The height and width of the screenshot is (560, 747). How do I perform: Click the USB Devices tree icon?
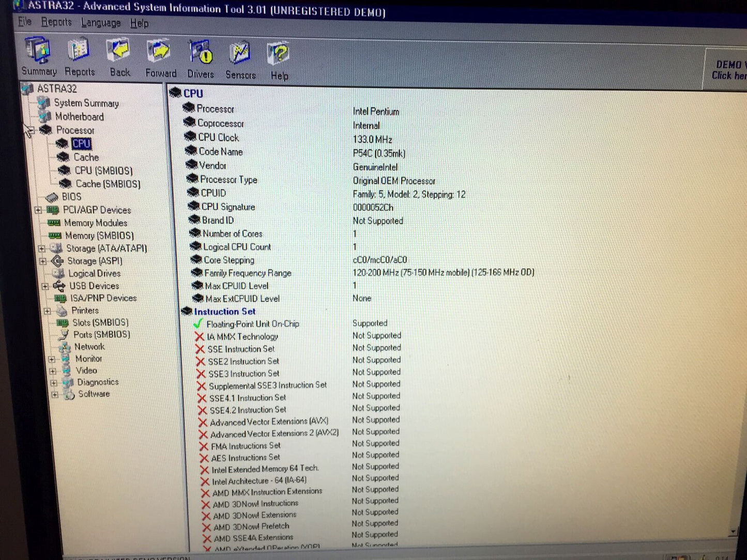pyautogui.click(x=59, y=286)
